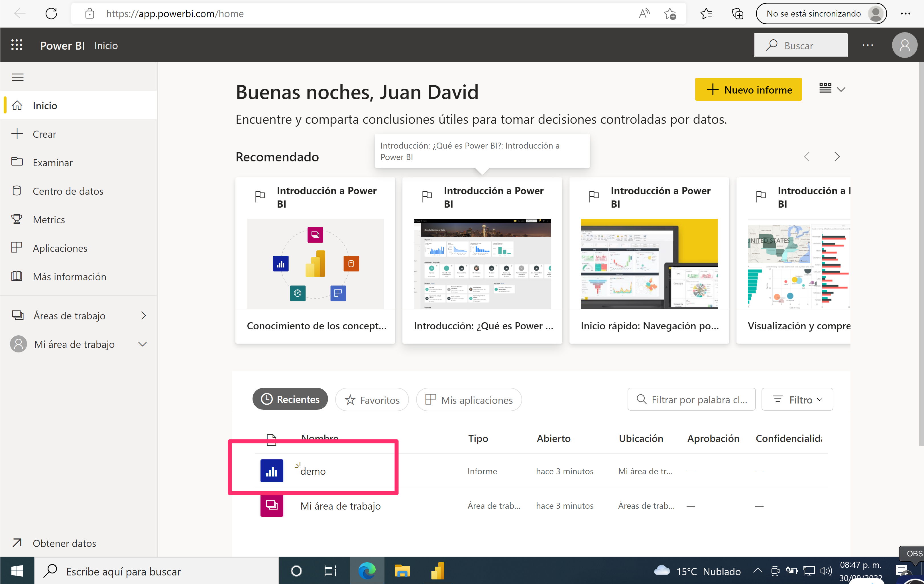Open the user account avatar

tap(904, 45)
